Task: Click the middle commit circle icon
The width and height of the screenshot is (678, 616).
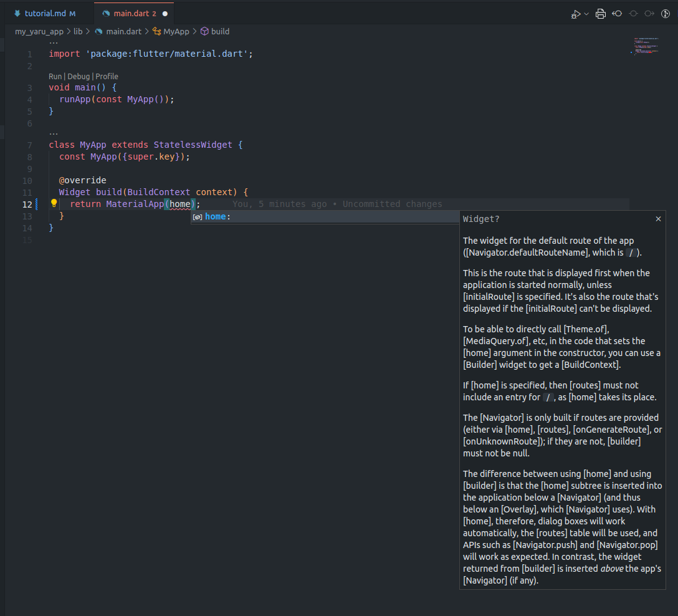Action: click(x=633, y=14)
